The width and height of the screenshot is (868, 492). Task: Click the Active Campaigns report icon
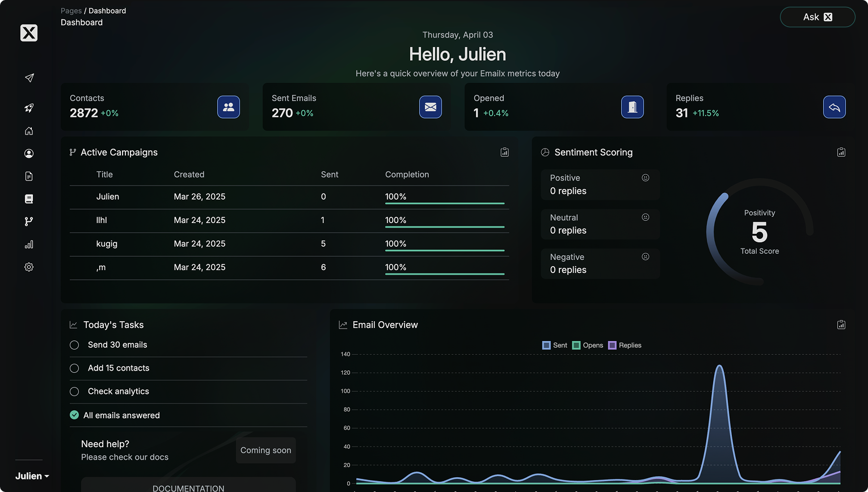click(x=504, y=152)
